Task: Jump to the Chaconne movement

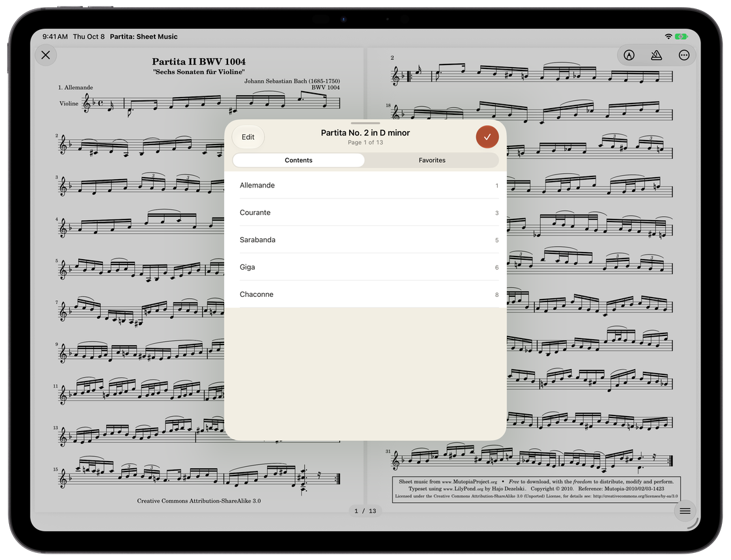Action: click(365, 294)
